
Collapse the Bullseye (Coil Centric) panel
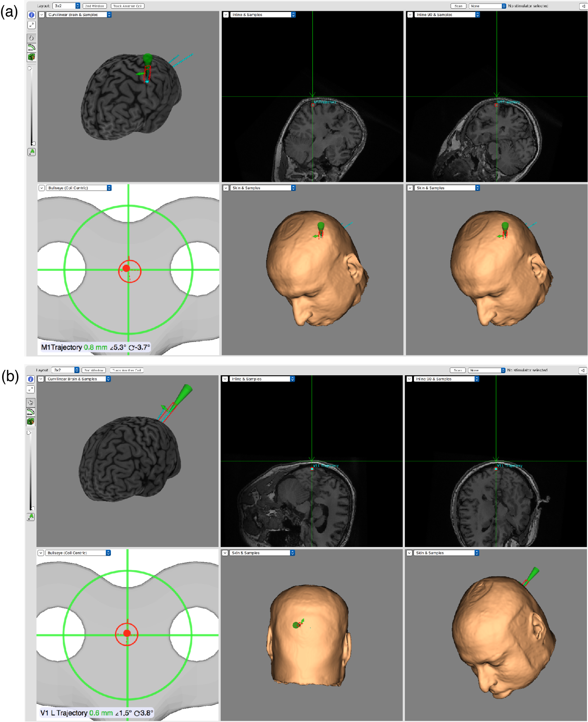41,188
